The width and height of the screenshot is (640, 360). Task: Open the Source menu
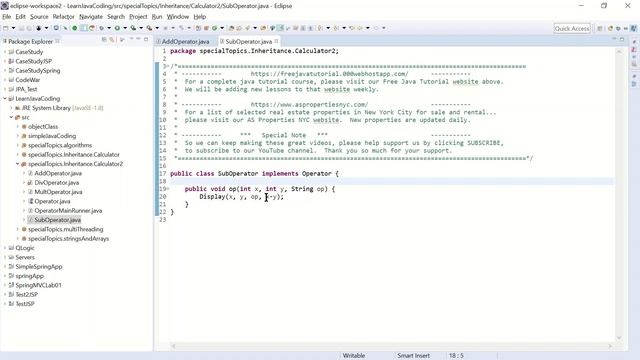click(x=39, y=17)
